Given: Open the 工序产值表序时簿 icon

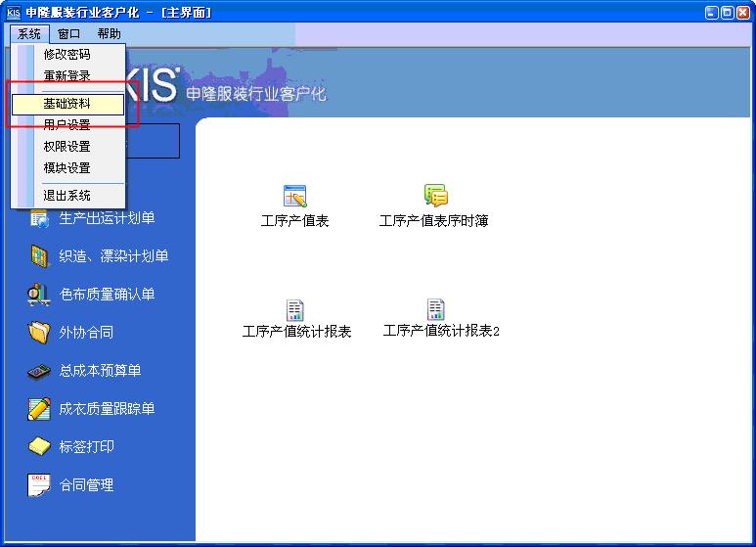Looking at the screenshot, I should click(435, 196).
